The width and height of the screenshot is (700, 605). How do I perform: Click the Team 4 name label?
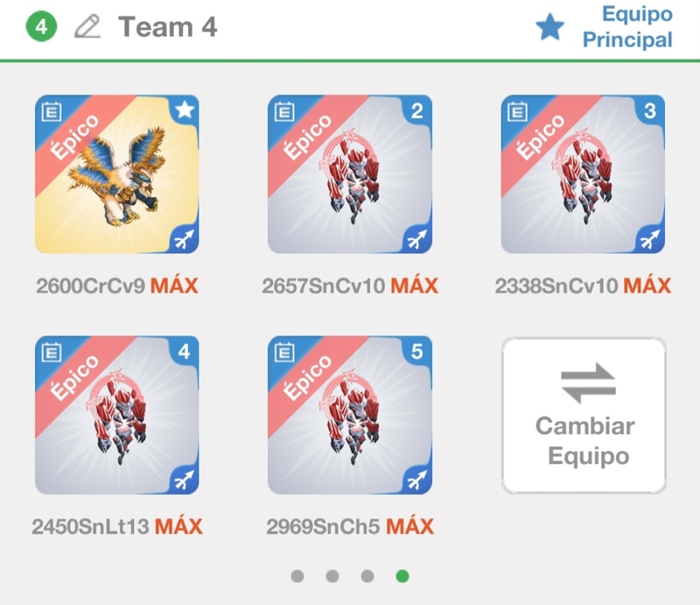tap(167, 27)
